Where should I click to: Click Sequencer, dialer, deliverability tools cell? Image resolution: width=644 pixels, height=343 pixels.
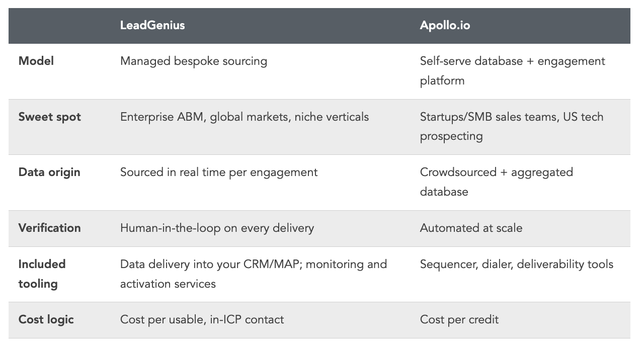click(517, 264)
